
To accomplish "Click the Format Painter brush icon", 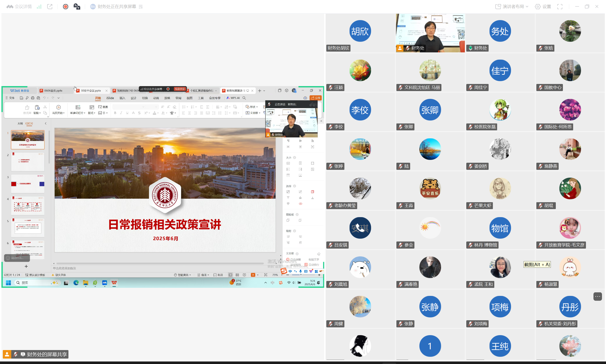I will click(27, 107).
